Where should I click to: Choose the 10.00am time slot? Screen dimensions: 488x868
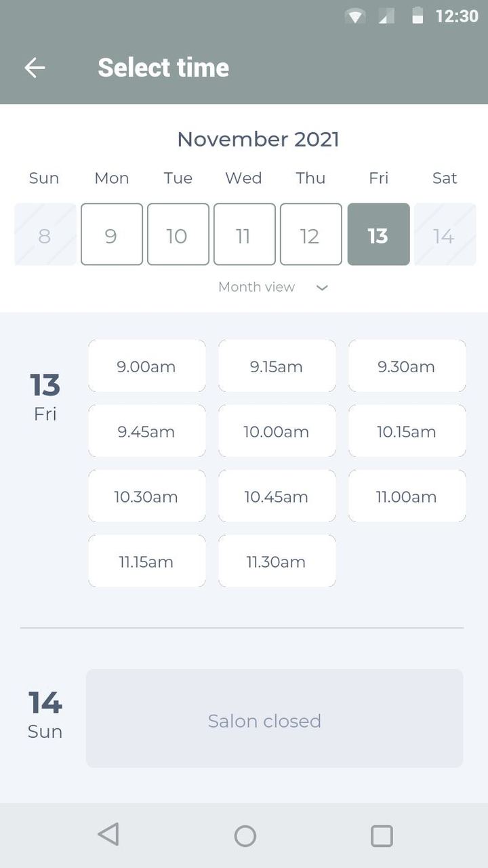[x=277, y=431]
